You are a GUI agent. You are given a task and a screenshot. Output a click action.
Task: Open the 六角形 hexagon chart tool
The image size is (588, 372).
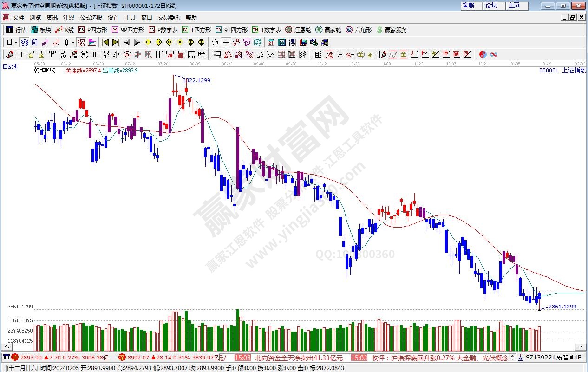coord(359,30)
